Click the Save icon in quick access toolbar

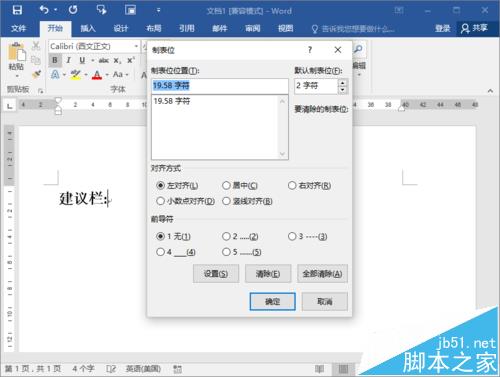tap(17, 10)
